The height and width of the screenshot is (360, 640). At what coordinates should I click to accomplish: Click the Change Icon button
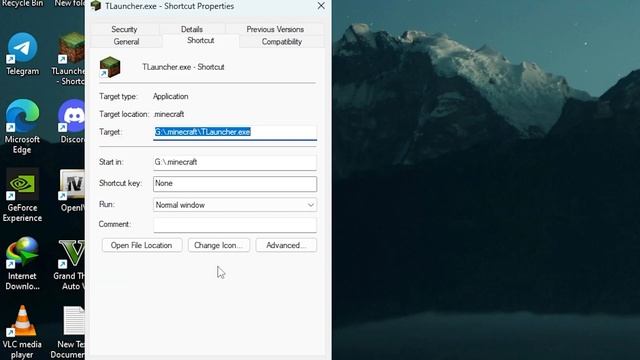point(219,245)
